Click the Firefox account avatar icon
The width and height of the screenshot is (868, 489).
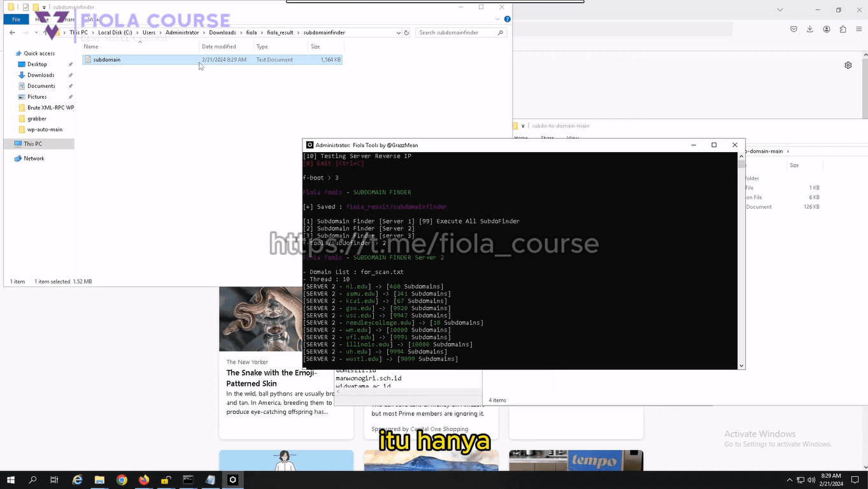click(x=827, y=29)
